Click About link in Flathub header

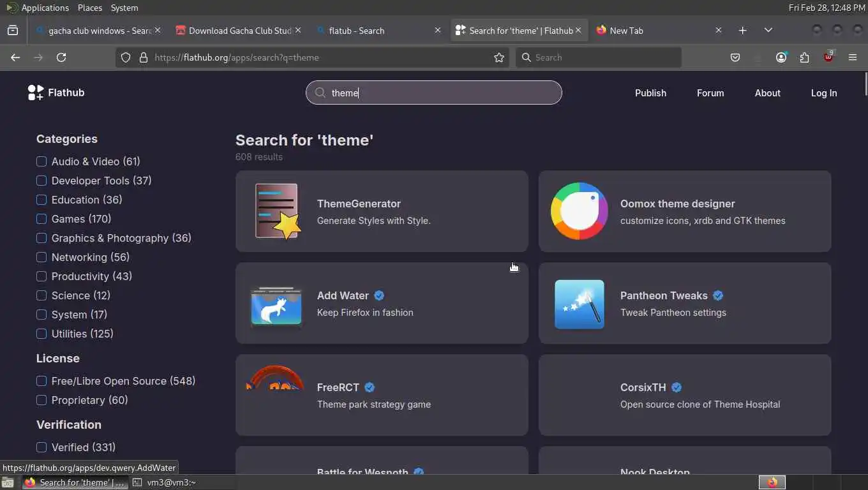tap(768, 93)
